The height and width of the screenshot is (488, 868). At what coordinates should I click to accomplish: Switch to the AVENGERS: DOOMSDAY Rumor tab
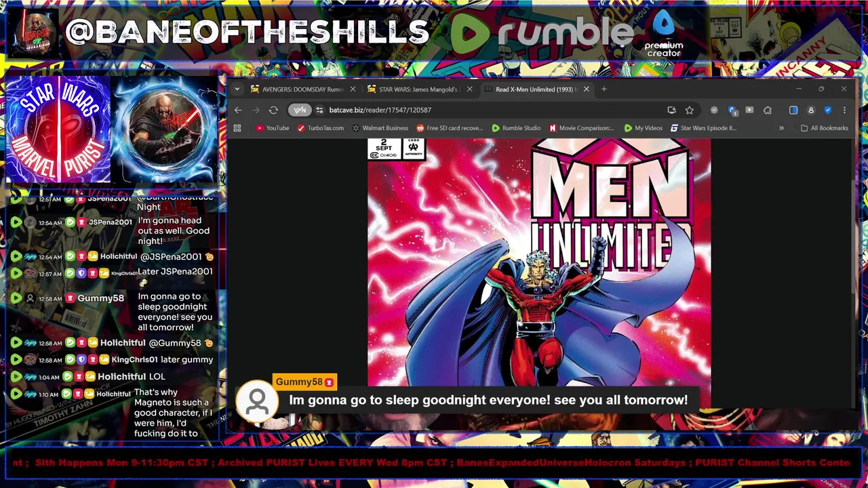302,89
